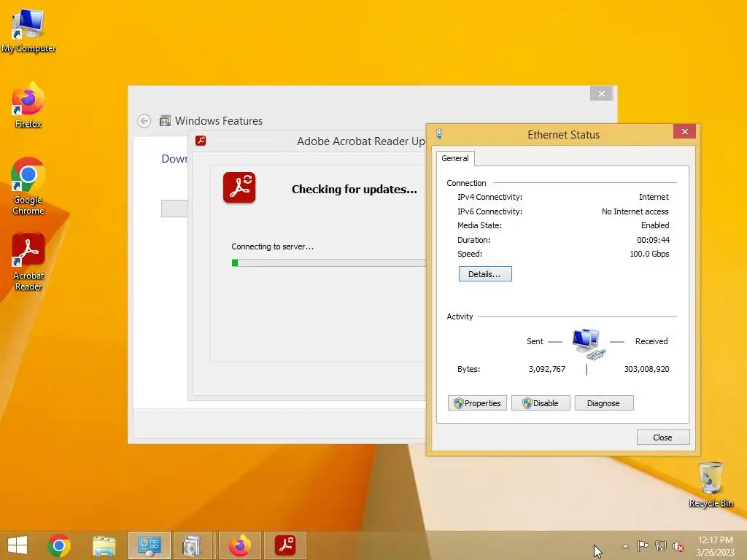Close Ethernet Status with the red X
The image size is (747, 560).
(684, 131)
